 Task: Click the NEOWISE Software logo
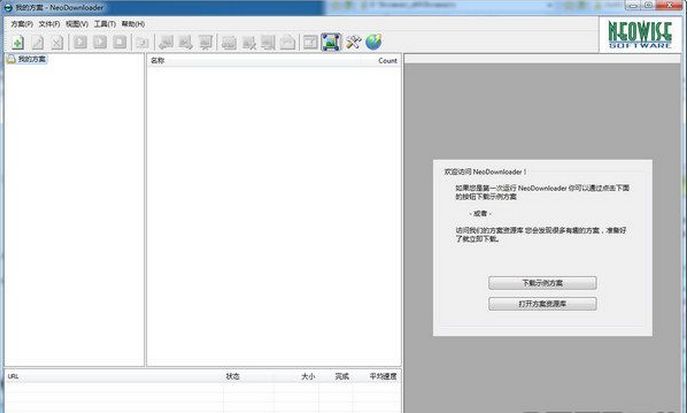[x=640, y=34]
